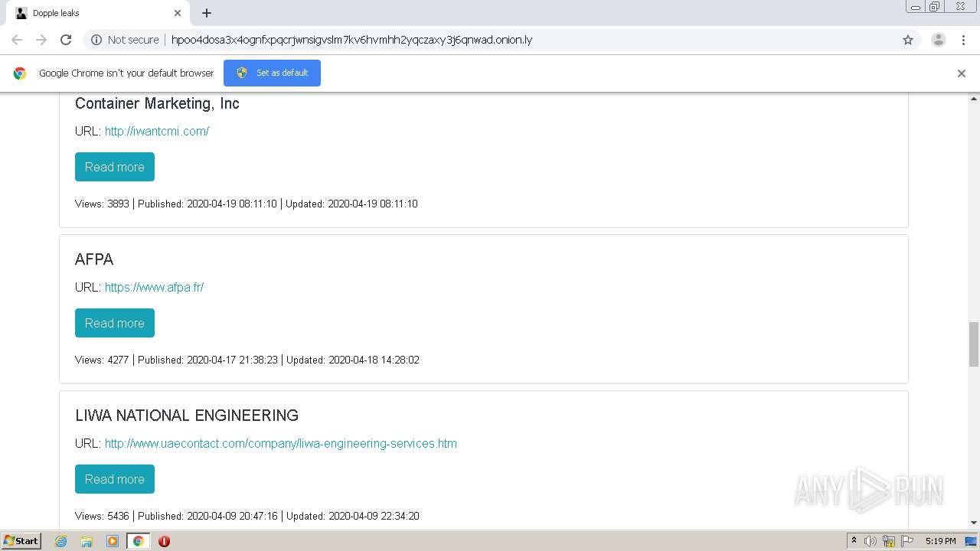Screen dimensions: 980x551
Task: Open Internet Explorer from the taskbar
Action: tap(60, 541)
